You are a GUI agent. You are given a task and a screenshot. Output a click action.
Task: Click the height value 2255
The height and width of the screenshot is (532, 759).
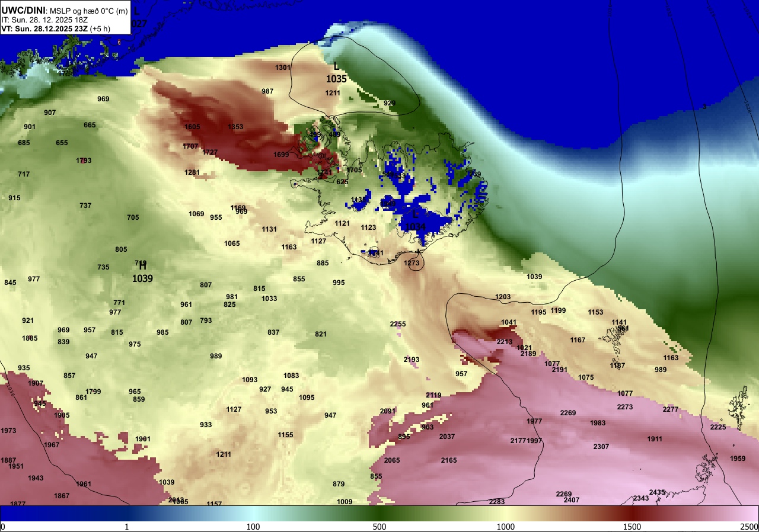coord(398,324)
